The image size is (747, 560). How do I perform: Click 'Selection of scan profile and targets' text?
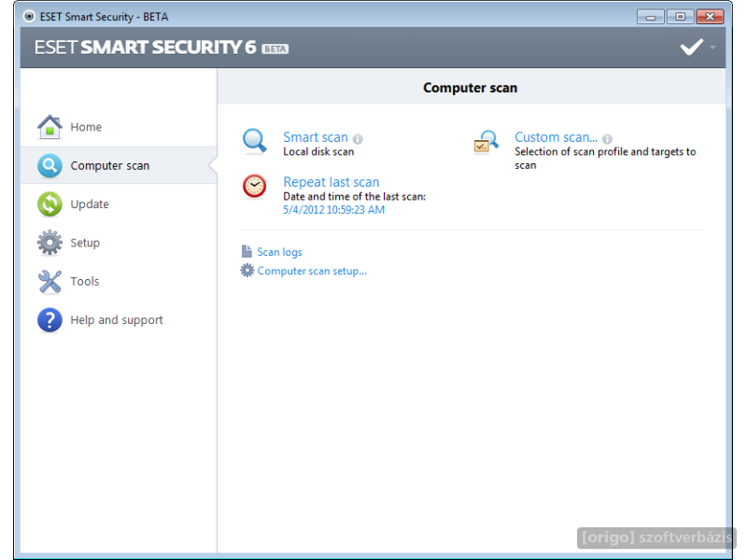click(605, 158)
